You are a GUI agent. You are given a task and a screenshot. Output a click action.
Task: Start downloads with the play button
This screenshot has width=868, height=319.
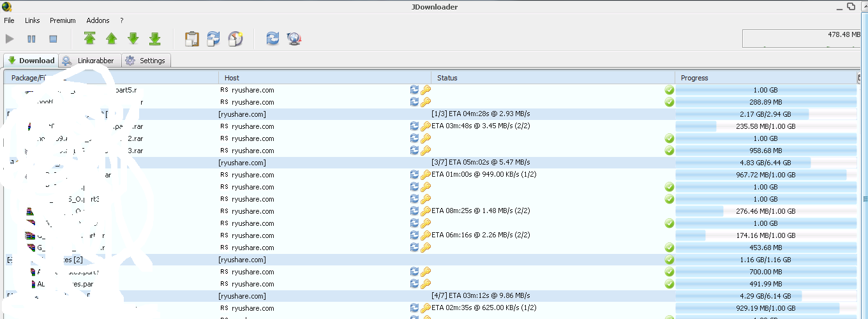point(10,39)
